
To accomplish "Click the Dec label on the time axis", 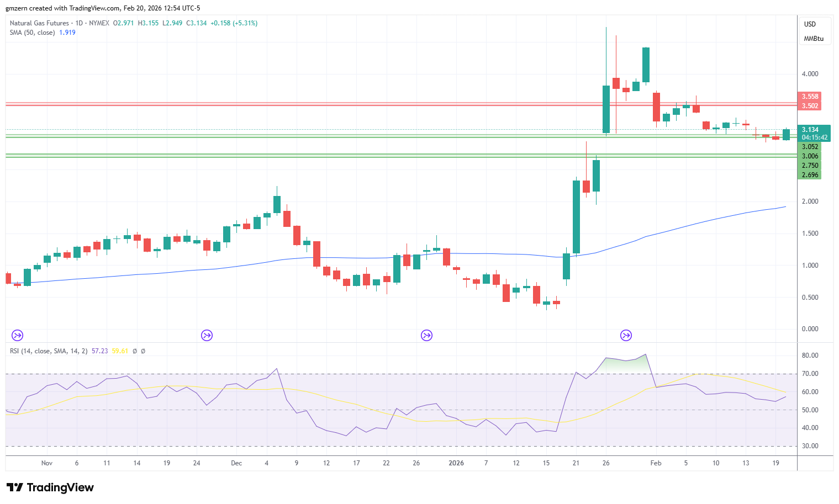I will click(236, 463).
